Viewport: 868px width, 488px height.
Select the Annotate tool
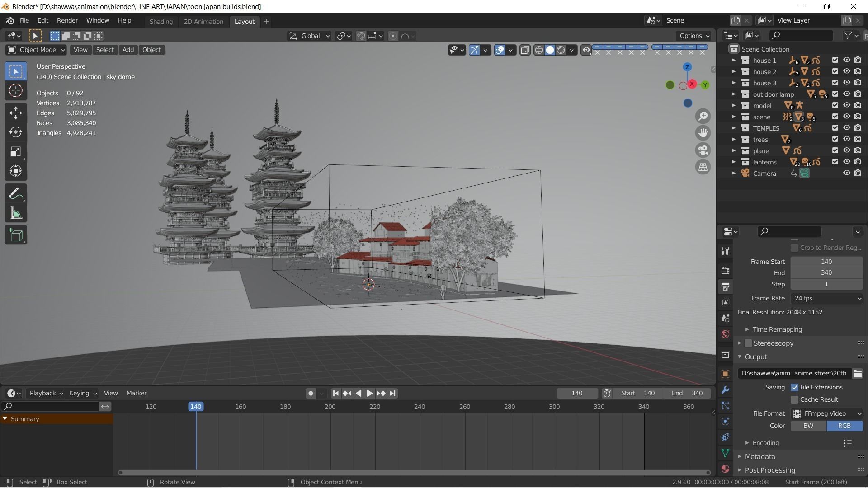point(16,194)
